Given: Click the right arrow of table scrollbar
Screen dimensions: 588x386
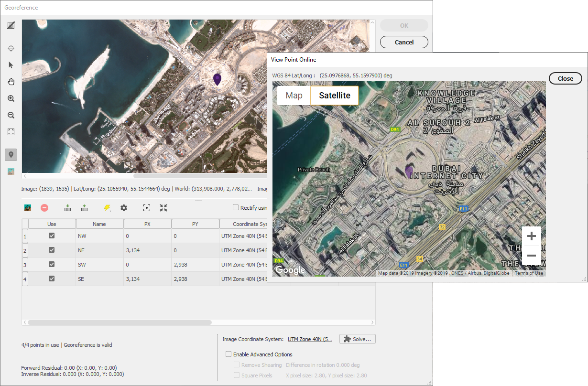Looking at the screenshot, I should tap(372, 322).
